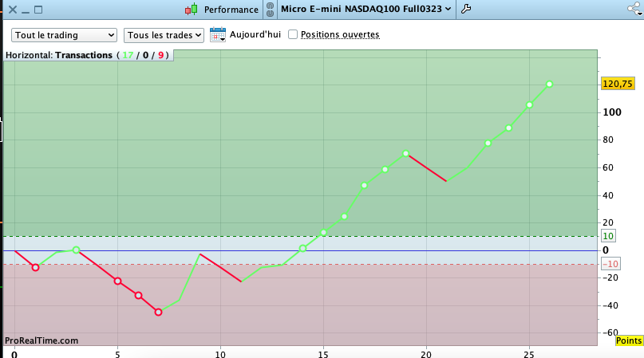Select the green point at transaction 15
Viewport: 644px width, 358px height.
(x=324, y=233)
